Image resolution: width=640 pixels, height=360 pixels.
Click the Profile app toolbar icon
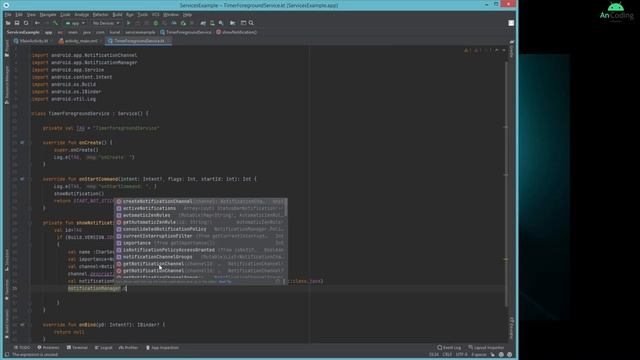(174, 23)
